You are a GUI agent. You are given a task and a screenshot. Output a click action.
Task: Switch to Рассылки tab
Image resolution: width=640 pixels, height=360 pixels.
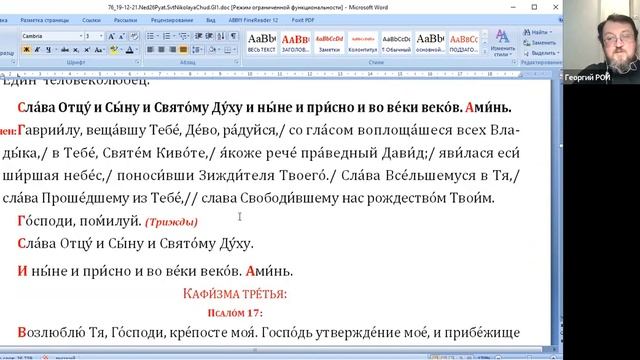click(x=125, y=20)
